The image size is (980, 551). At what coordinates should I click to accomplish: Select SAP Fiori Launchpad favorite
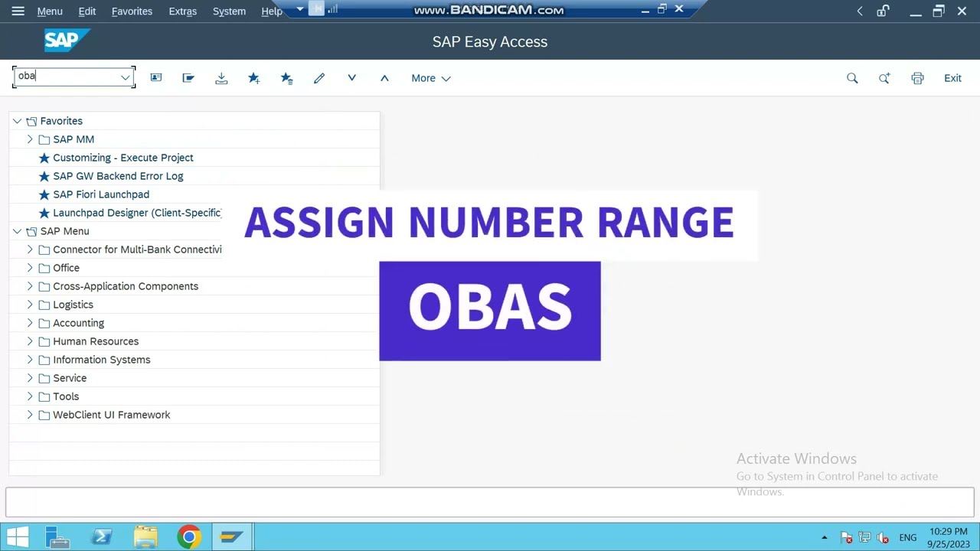click(101, 194)
